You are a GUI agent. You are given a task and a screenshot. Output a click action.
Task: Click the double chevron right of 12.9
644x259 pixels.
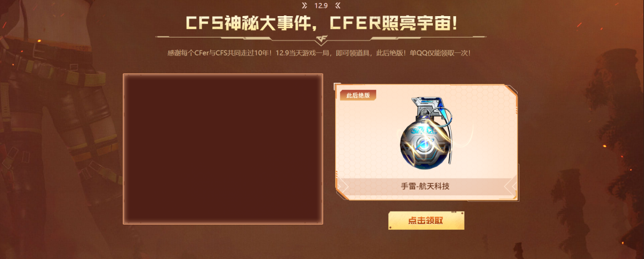pyautogui.click(x=337, y=5)
